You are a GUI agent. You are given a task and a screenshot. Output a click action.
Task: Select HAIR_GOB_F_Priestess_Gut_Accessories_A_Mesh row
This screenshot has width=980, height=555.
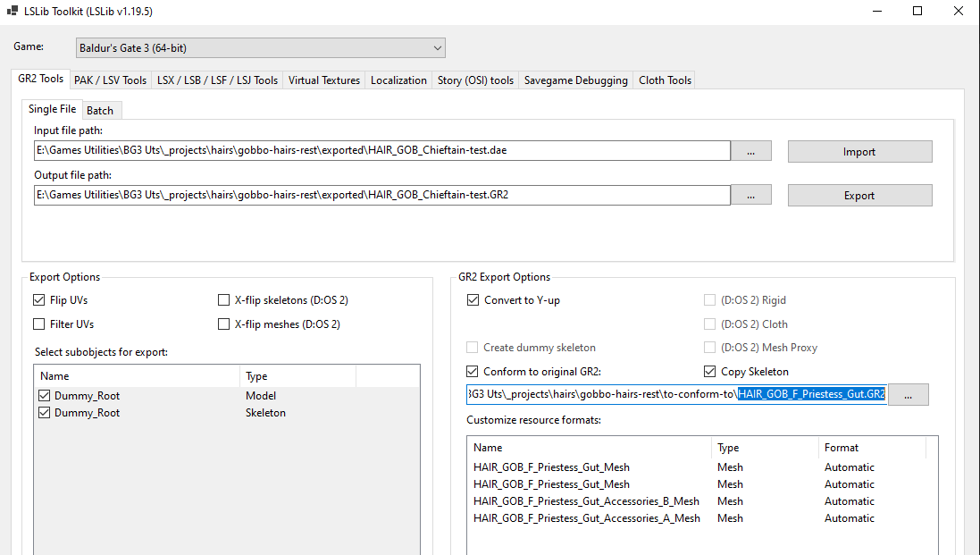[x=586, y=518]
